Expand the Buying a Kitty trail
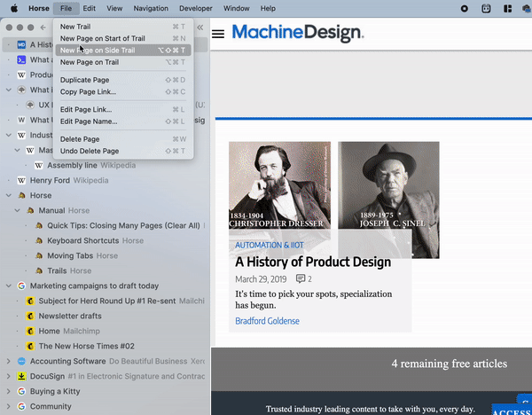 pos(9,391)
